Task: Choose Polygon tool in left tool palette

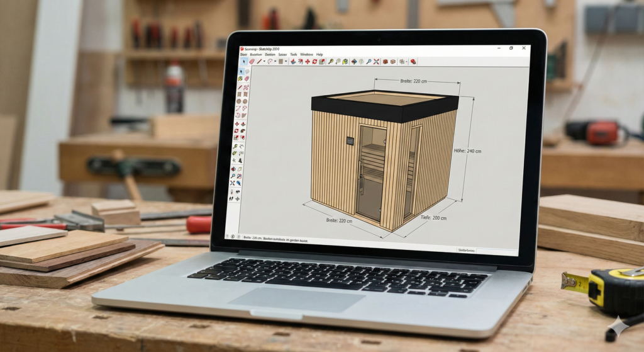Action: [245, 101]
